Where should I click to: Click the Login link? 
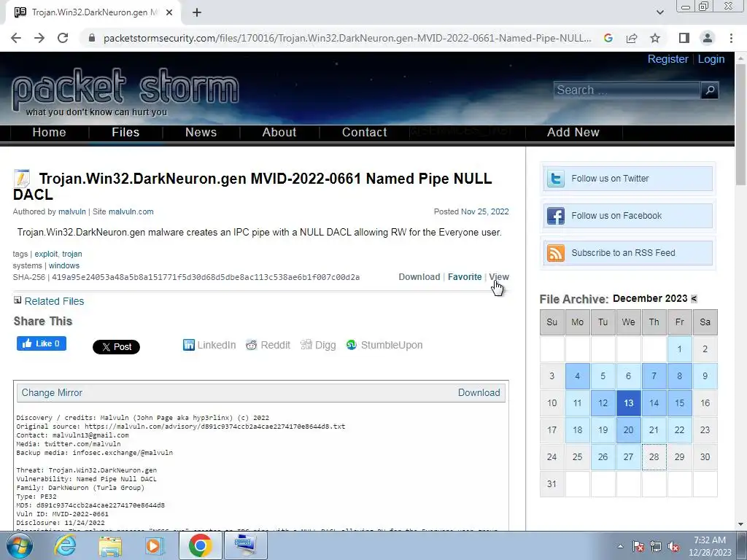tap(711, 59)
